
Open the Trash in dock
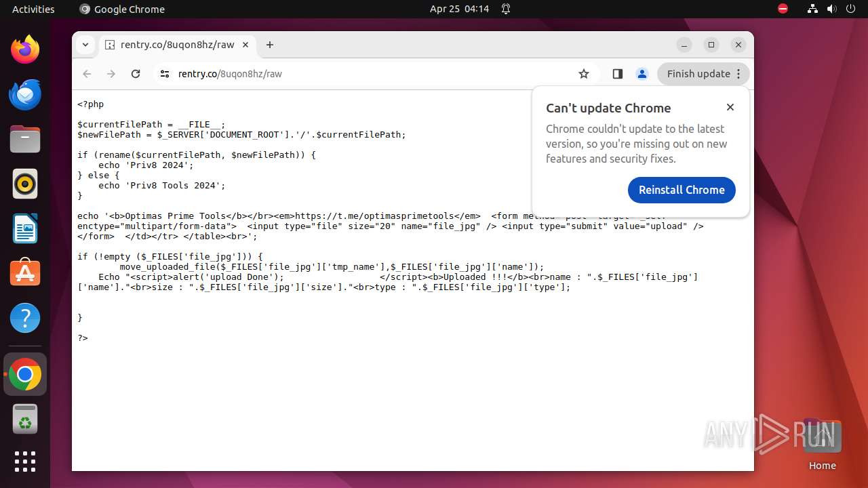25,419
